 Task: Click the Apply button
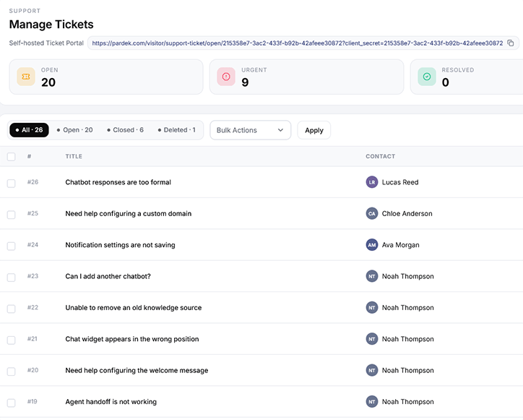314,130
